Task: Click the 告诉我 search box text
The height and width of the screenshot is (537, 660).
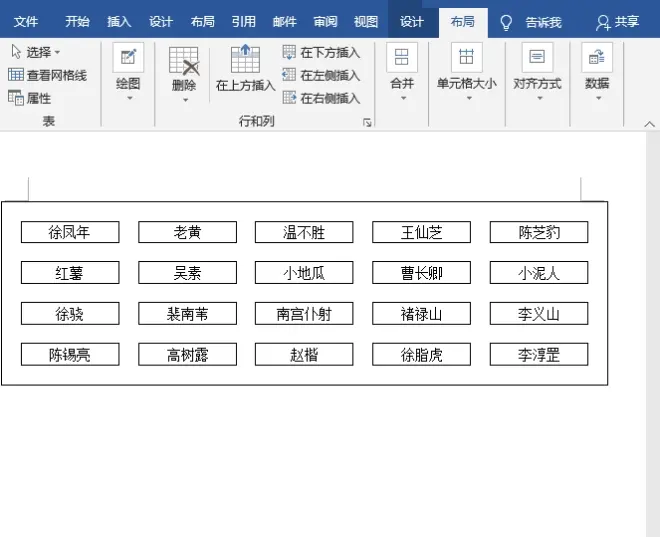Action: [543, 22]
